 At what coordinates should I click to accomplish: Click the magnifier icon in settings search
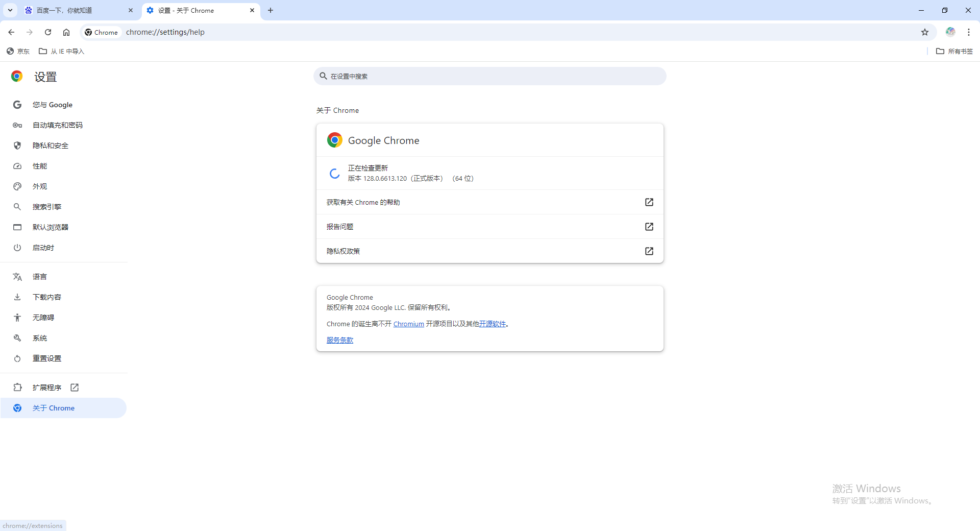click(323, 76)
